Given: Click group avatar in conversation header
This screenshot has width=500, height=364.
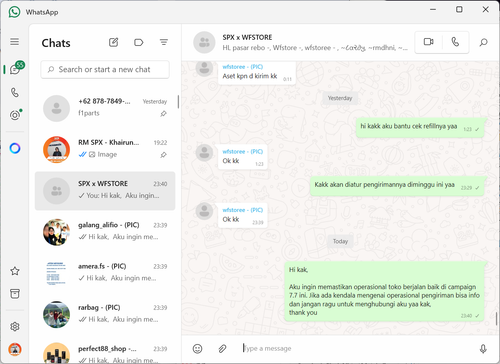Looking at the screenshot, I should (204, 42).
